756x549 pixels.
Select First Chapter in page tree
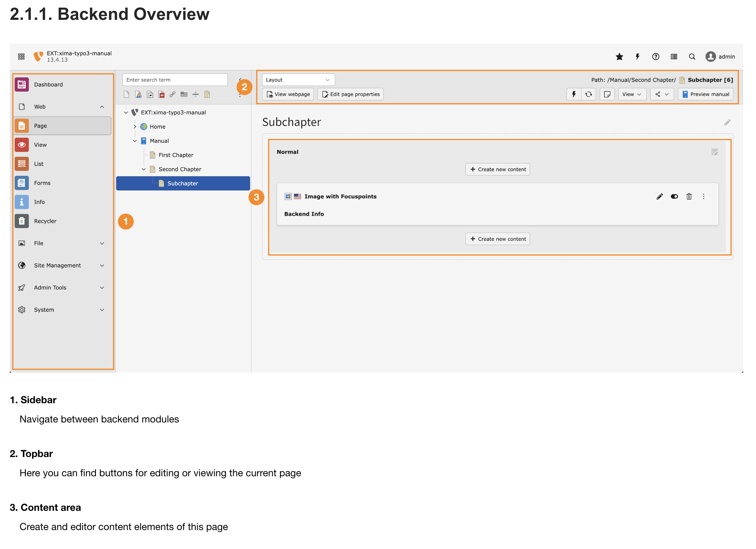176,155
